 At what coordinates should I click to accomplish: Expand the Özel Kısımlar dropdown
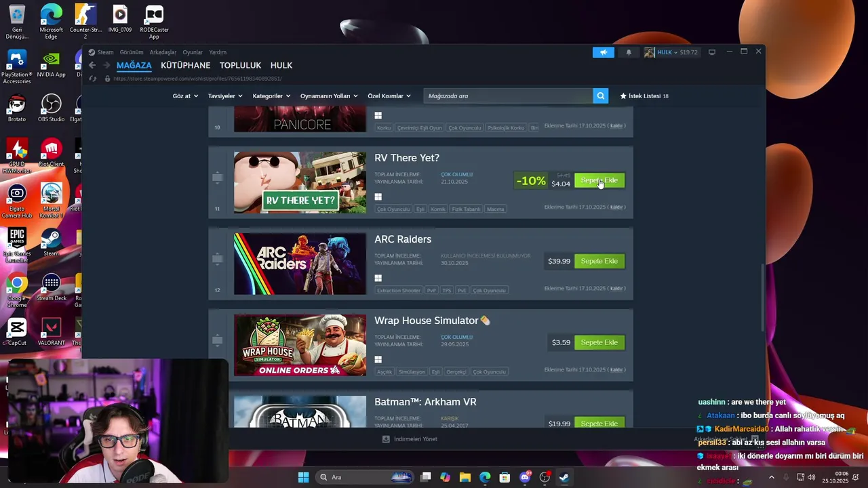tap(389, 96)
